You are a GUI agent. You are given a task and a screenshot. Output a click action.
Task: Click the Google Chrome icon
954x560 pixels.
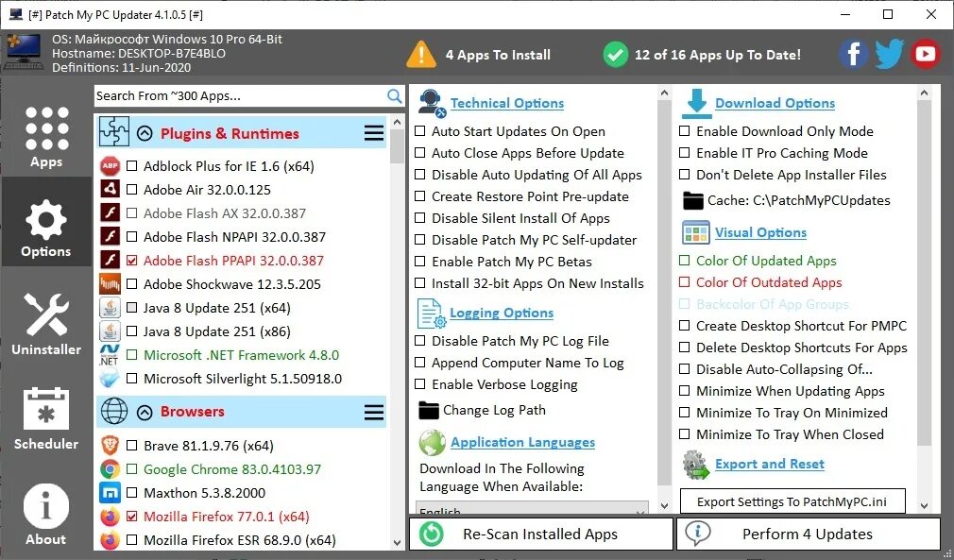coord(111,469)
